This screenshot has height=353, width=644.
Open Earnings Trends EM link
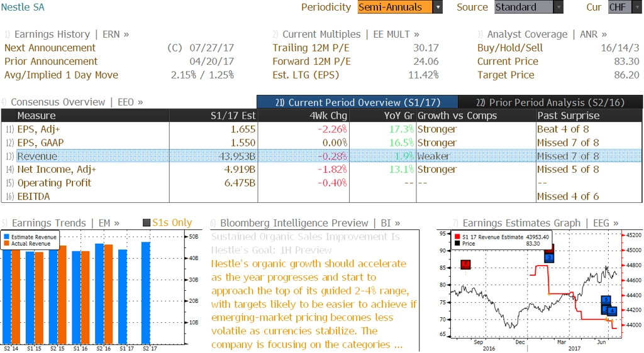point(65,223)
